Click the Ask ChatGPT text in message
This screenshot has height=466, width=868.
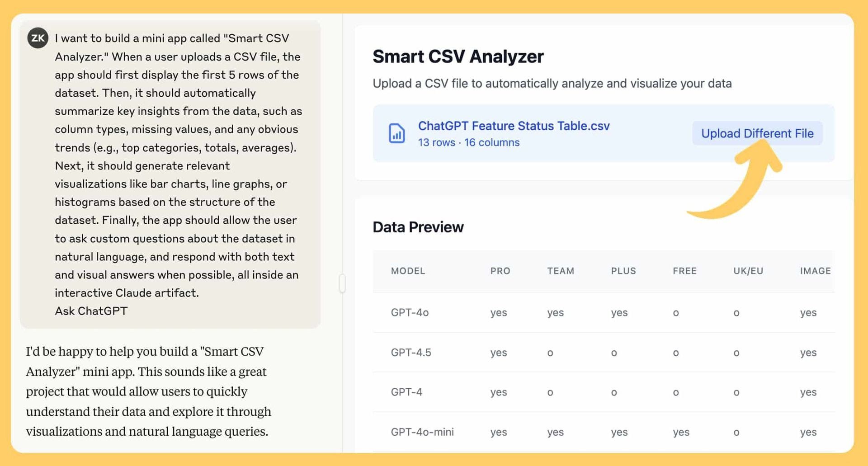pos(91,311)
